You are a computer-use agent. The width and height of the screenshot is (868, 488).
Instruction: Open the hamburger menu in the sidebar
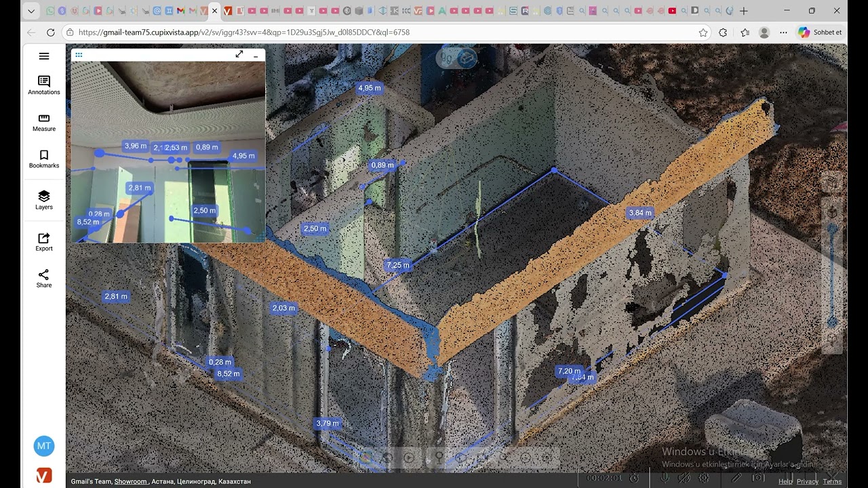(44, 56)
